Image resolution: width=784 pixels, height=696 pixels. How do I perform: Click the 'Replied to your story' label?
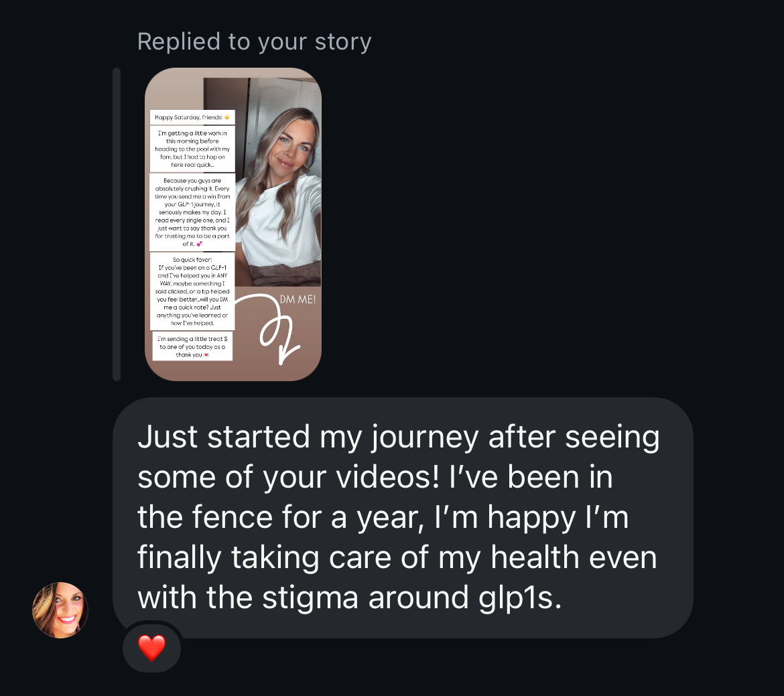255,42
